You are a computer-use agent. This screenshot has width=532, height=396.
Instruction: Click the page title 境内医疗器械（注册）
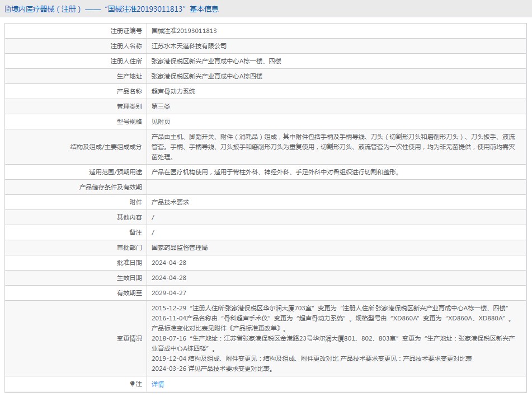click(x=46, y=10)
